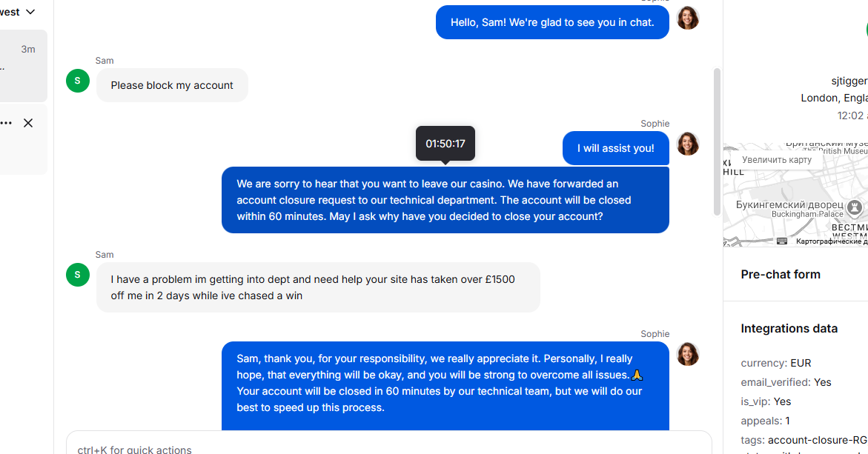868x454 pixels.
Task: Click the map thumbnail of London
Action: pos(795,193)
